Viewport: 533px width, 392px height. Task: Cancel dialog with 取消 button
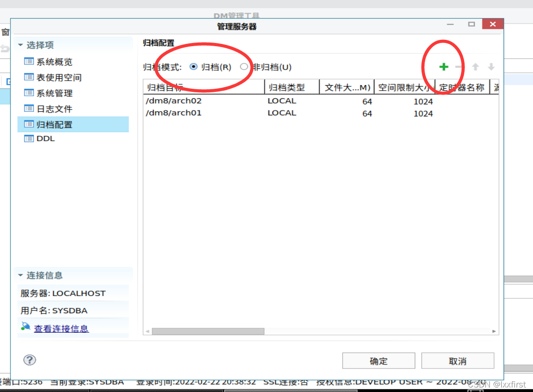(x=458, y=361)
